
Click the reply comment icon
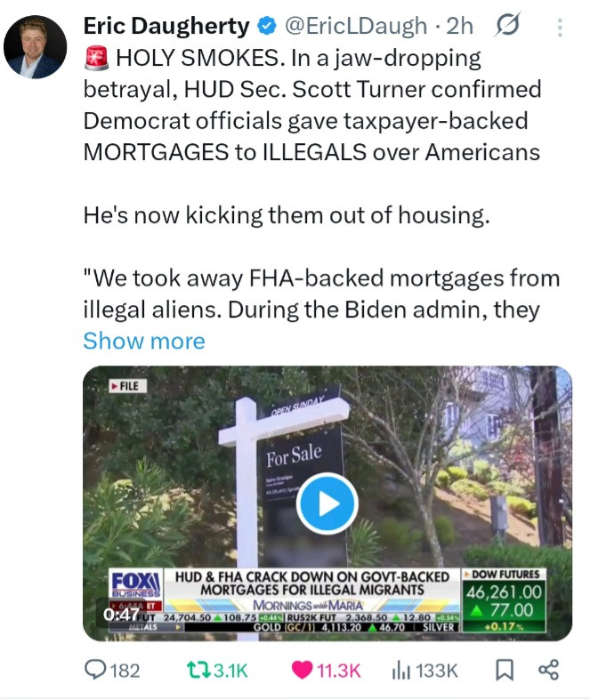coord(95,670)
